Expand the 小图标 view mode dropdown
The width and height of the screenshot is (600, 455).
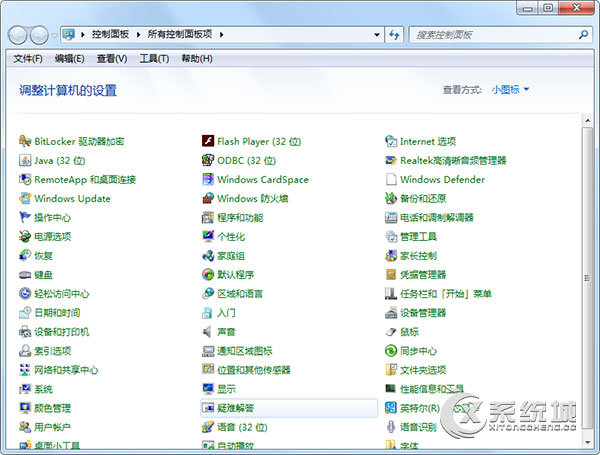510,90
